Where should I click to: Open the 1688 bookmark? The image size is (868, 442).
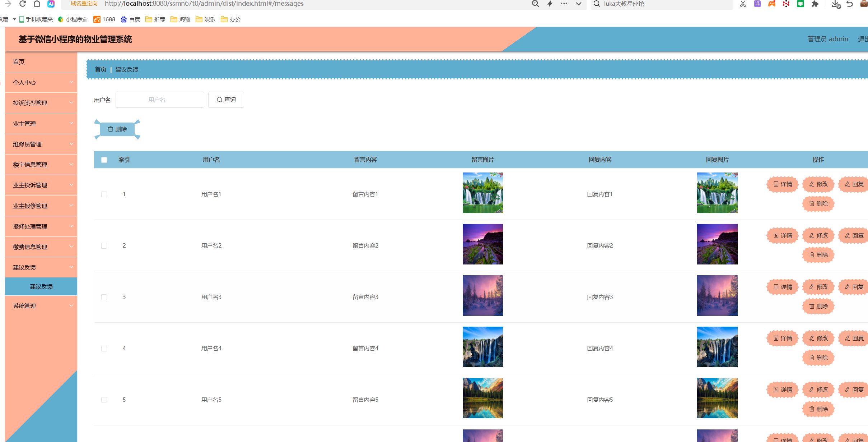point(104,19)
